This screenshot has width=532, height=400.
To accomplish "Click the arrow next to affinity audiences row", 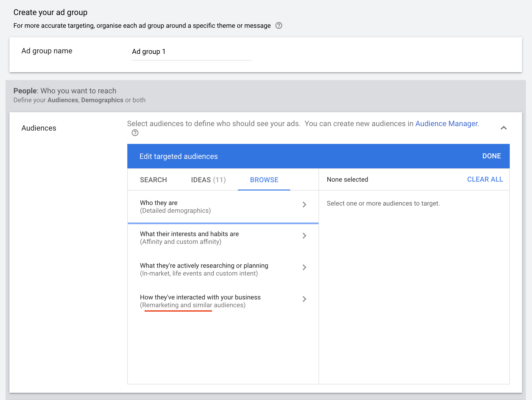I will 305,236.
